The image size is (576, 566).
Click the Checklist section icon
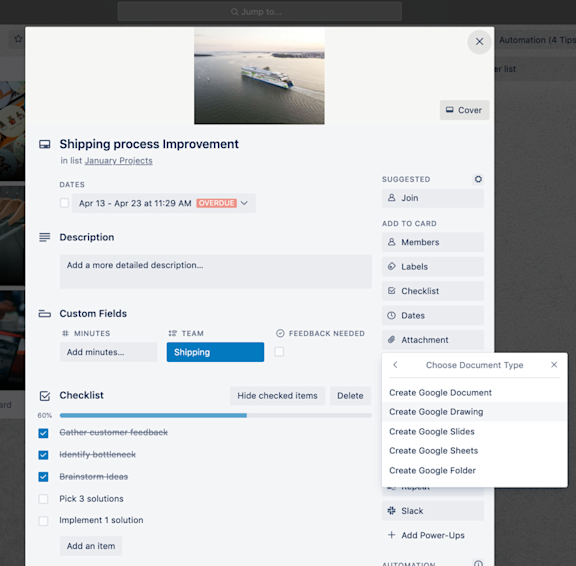(x=44, y=396)
